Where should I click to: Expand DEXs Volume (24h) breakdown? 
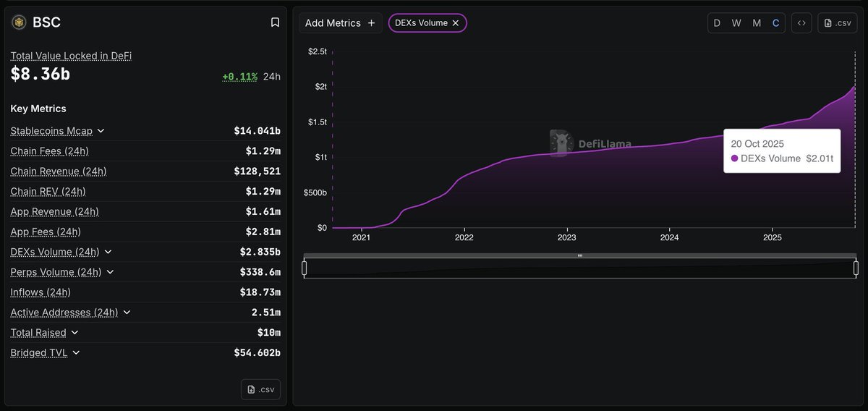pyautogui.click(x=108, y=252)
